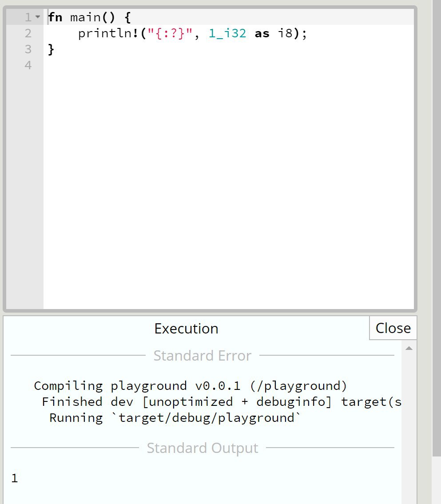Click the closing brace on line 3
This screenshot has width=441, height=504.
(x=51, y=49)
